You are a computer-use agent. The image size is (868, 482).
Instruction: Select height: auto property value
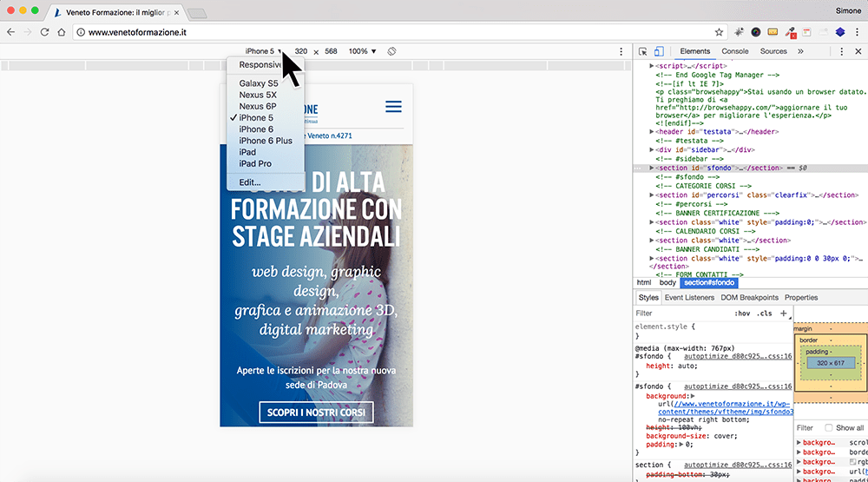687,366
